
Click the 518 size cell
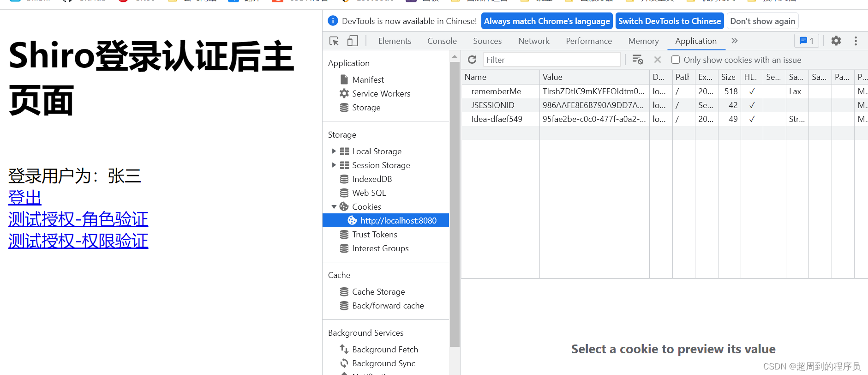[729, 91]
